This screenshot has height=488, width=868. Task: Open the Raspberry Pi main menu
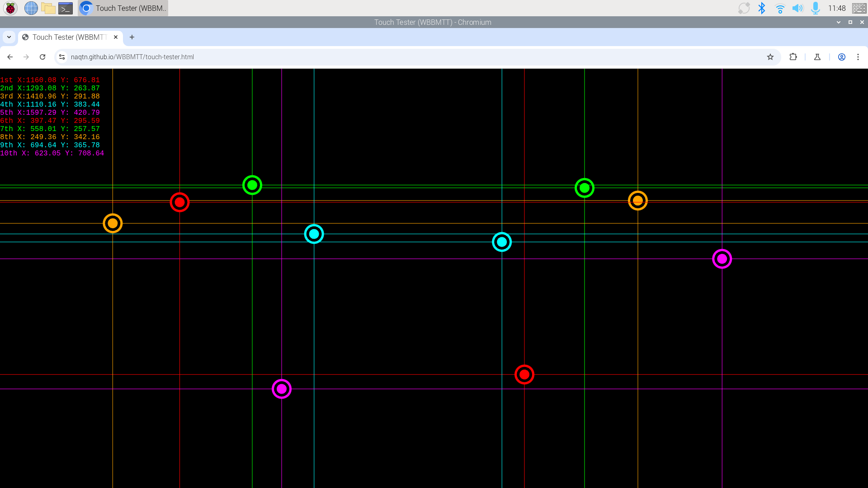click(10, 8)
